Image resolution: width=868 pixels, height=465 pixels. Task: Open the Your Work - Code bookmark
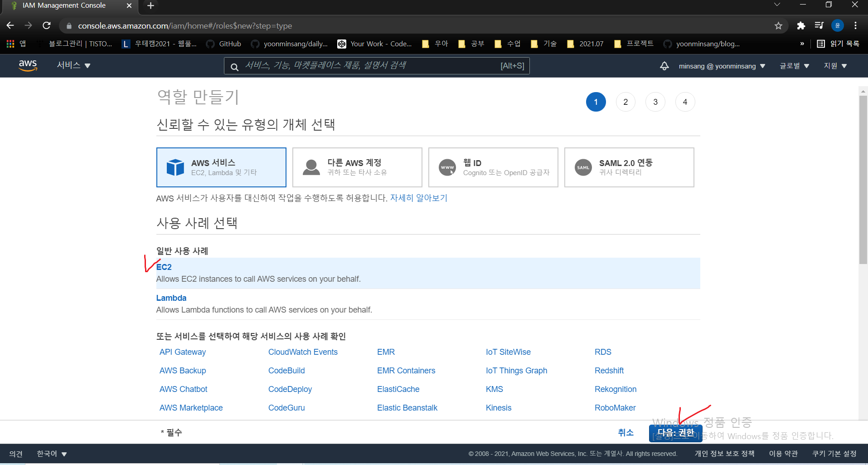pyautogui.click(x=375, y=44)
